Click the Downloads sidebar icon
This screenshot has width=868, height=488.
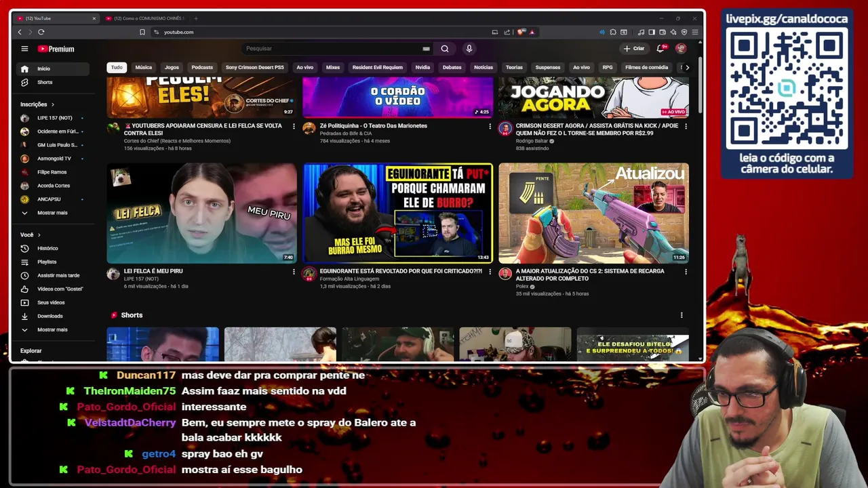tap(25, 316)
